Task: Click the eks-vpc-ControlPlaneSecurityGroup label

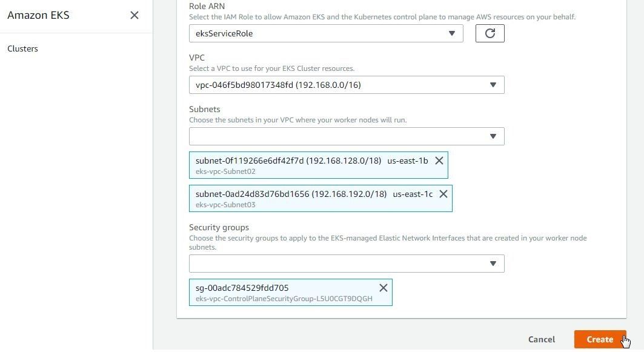Action: click(284, 299)
